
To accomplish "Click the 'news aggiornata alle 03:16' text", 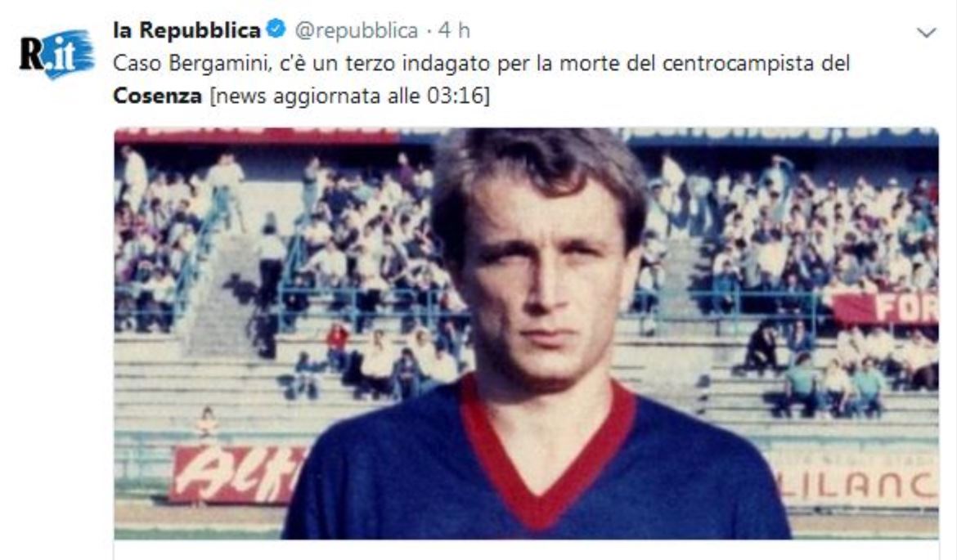I will (x=350, y=96).
